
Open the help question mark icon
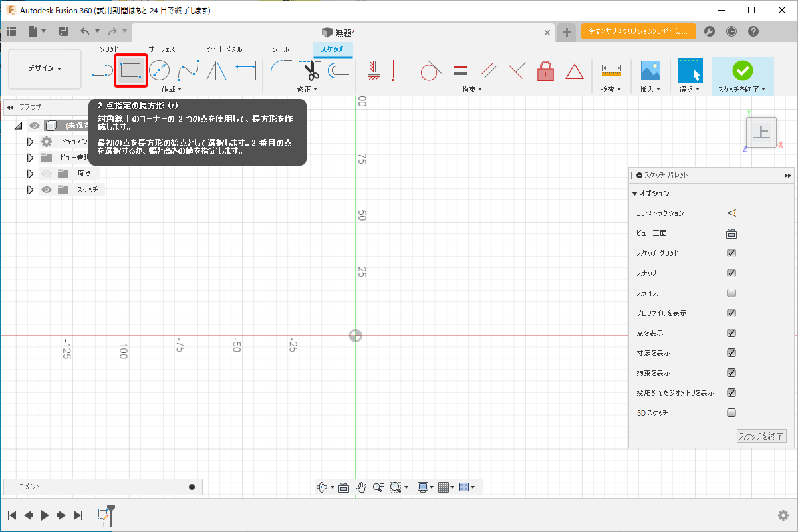(753, 31)
